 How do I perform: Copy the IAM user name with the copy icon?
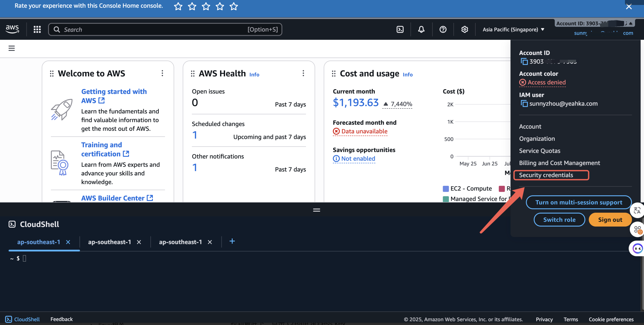coord(524,104)
